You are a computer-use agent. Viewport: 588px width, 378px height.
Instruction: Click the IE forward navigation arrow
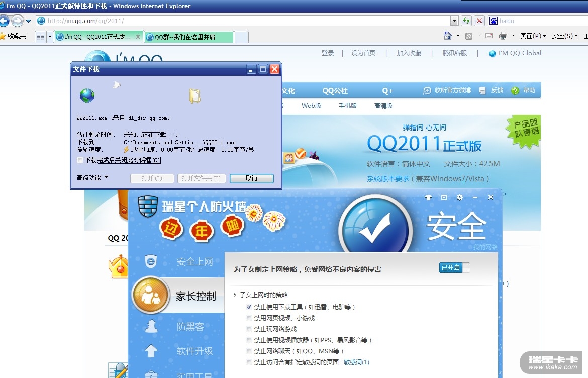point(17,21)
